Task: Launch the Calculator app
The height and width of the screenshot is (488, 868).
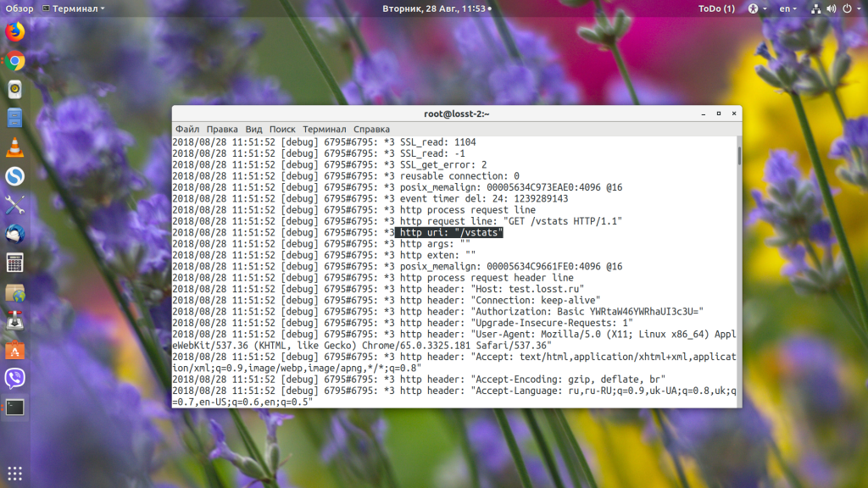Action: pos(14,262)
